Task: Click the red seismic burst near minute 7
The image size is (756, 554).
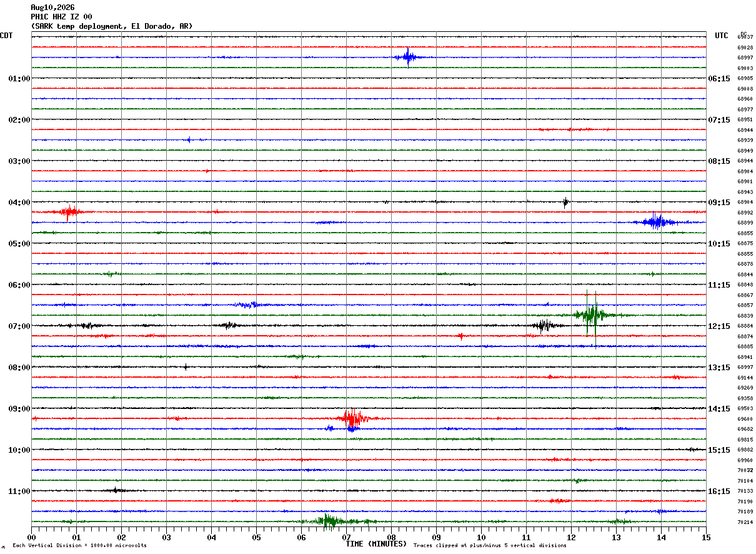Action: click(354, 418)
